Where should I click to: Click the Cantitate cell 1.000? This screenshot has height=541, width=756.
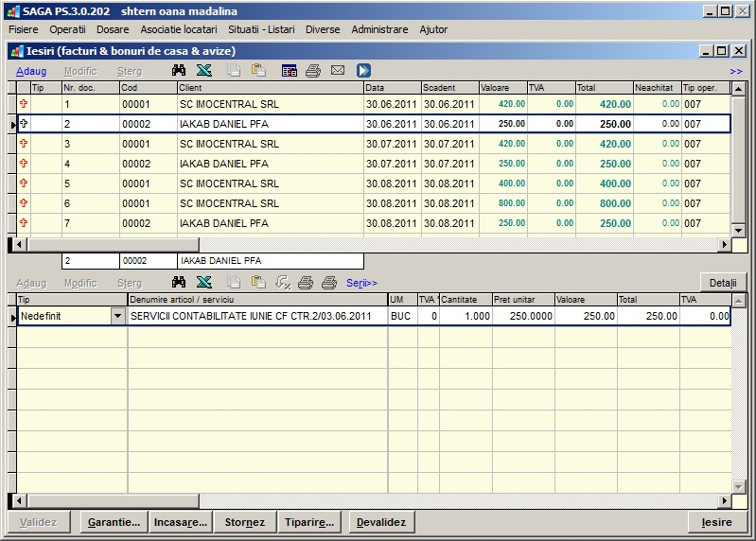466,316
